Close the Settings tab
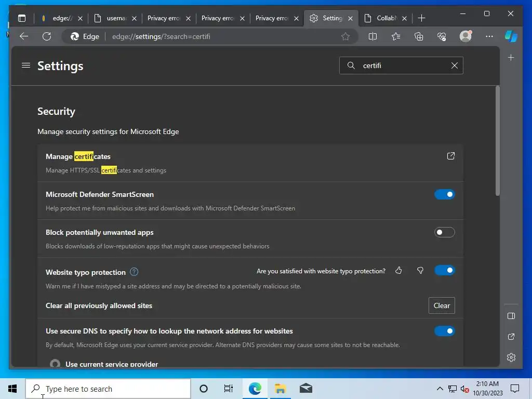This screenshot has height=399, width=532. [x=350, y=18]
